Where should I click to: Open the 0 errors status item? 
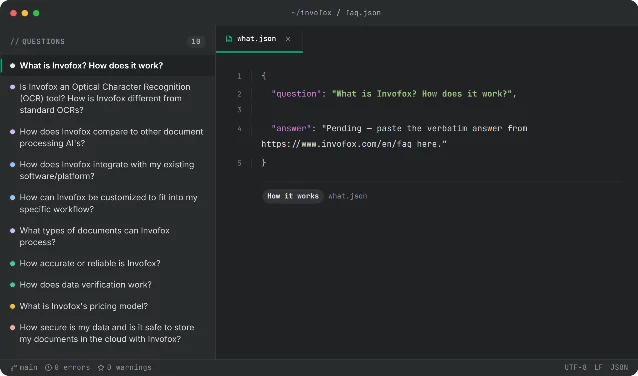coord(67,367)
